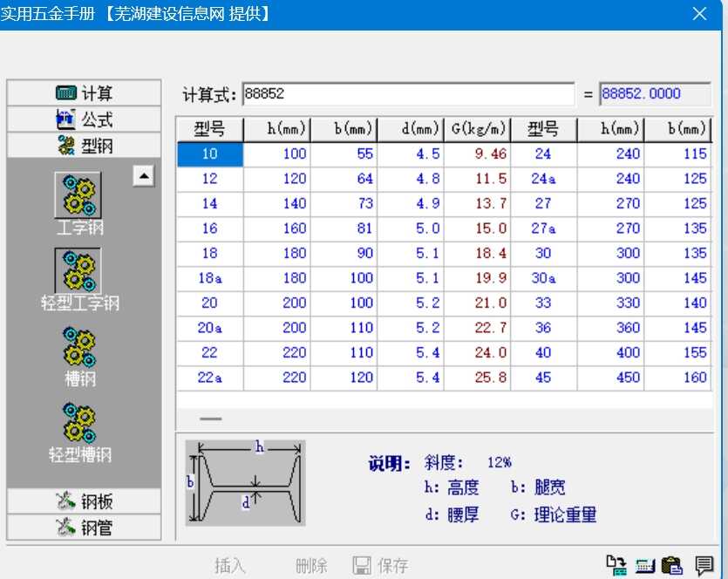Open the calculator tool icon at bottom right
728x579 pixels.
tap(643, 565)
